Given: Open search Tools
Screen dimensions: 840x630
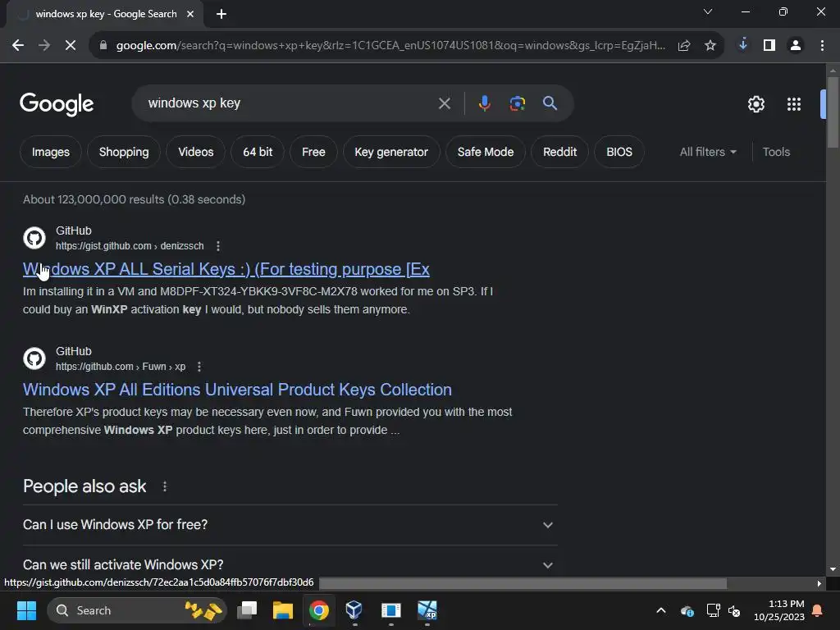Looking at the screenshot, I should click(x=776, y=152).
